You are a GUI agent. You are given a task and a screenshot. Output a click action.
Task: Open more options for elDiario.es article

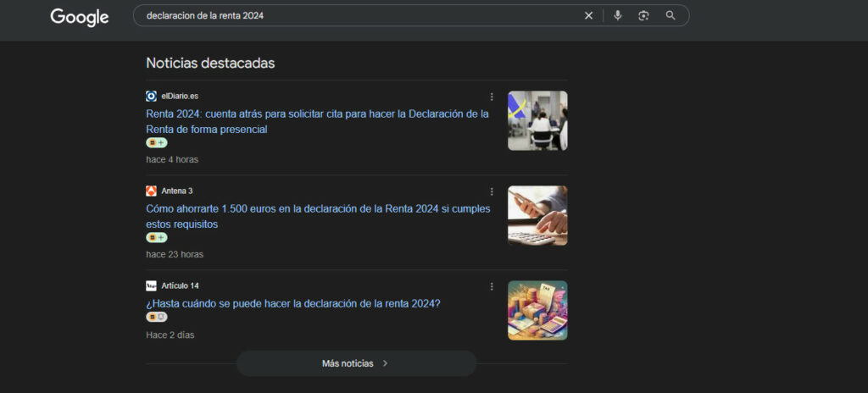[x=492, y=97]
